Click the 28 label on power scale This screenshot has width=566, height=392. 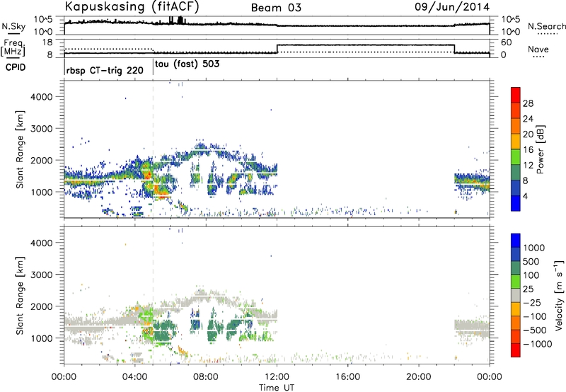point(528,103)
